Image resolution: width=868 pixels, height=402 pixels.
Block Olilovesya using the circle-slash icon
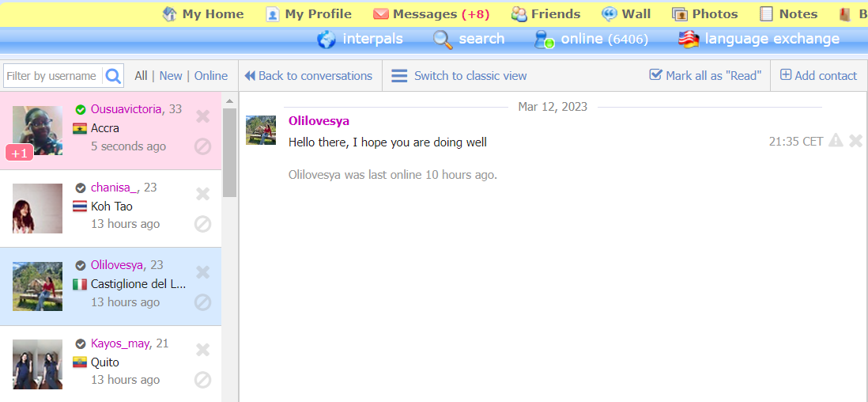pos(202,302)
